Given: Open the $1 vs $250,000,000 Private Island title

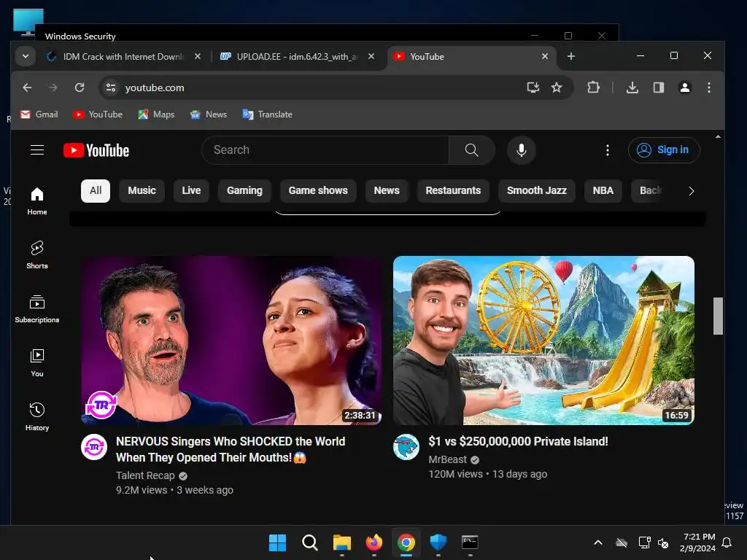Looking at the screenshot, I should tap(518, 441).
